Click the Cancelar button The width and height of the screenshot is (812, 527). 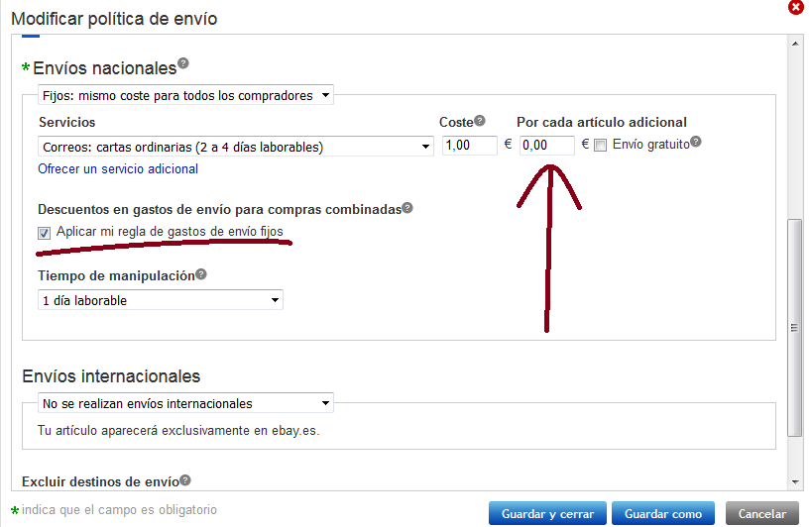tap(761, 513)
